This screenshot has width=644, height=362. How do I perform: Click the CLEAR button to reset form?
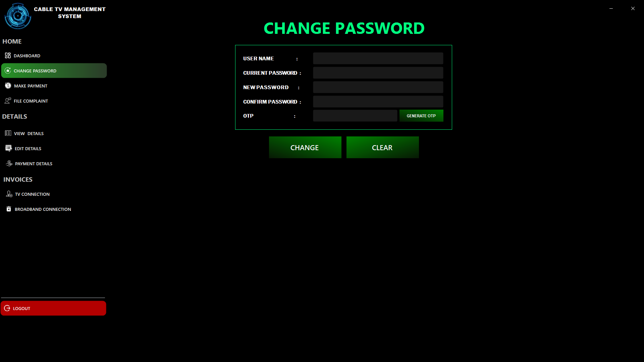(382, 147)
